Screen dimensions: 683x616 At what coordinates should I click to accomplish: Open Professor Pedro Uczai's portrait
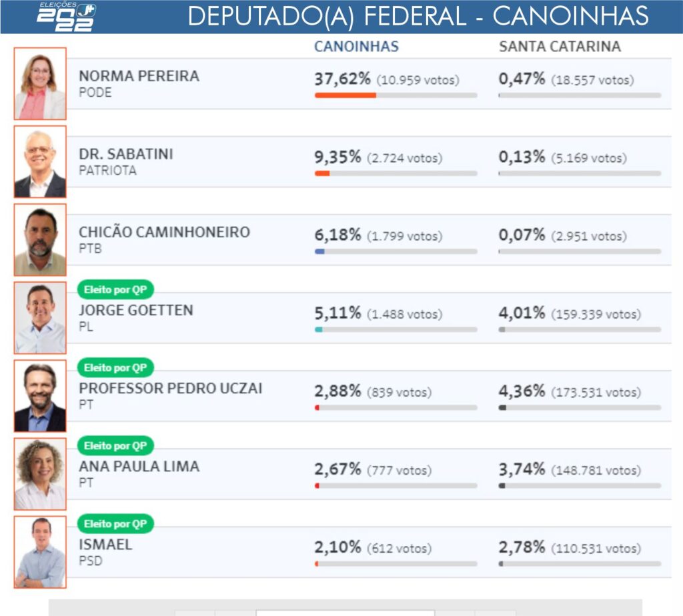tap(40, 396)
